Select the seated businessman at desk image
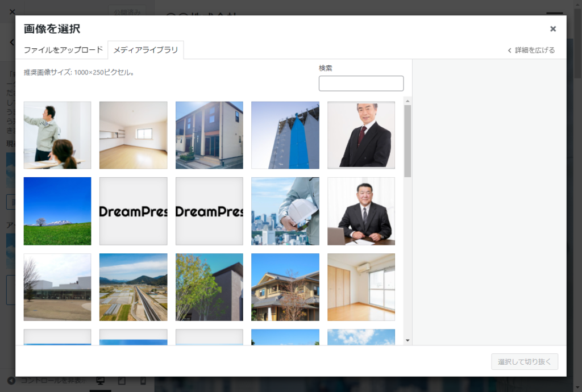The image size is (582, 392). [x=361, y=211]
